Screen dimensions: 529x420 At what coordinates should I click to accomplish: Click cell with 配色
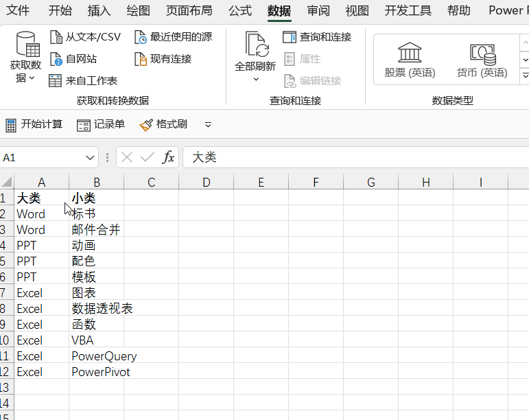click(97, 261)
